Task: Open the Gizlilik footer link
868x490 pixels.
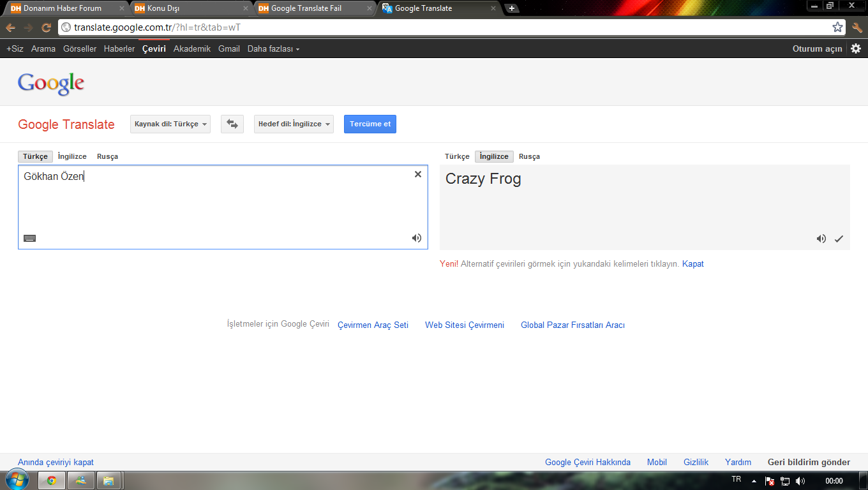Action: coord(696,462)
